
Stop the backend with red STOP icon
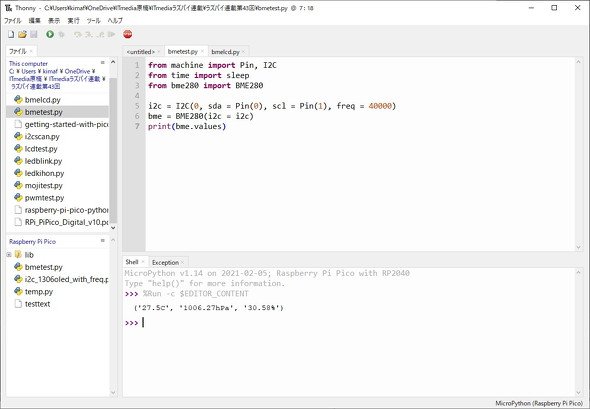[128, 34]
